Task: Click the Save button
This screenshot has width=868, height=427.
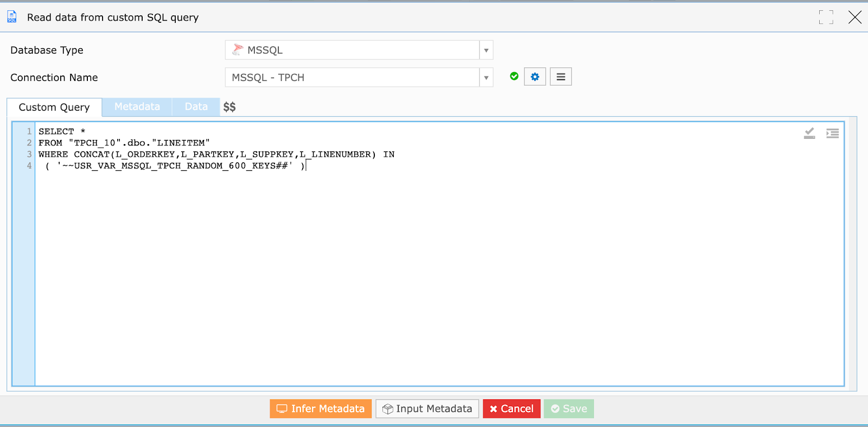Action: [569, 409]
